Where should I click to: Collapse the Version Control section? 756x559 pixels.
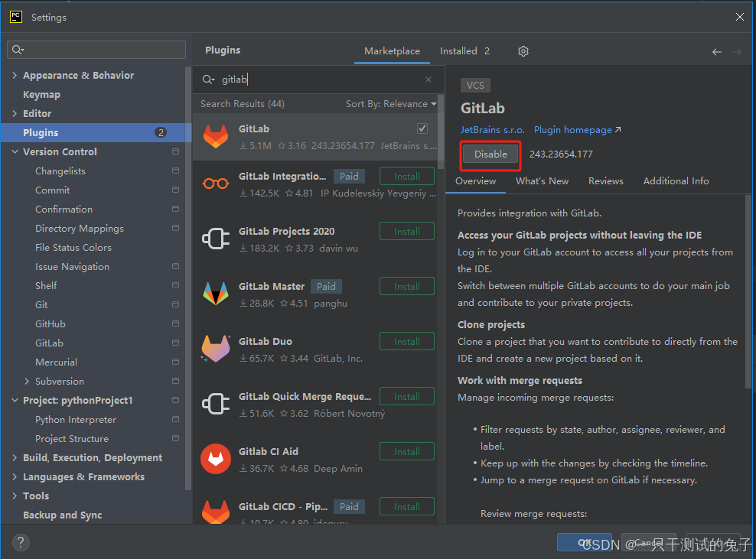tap(15, 151)
